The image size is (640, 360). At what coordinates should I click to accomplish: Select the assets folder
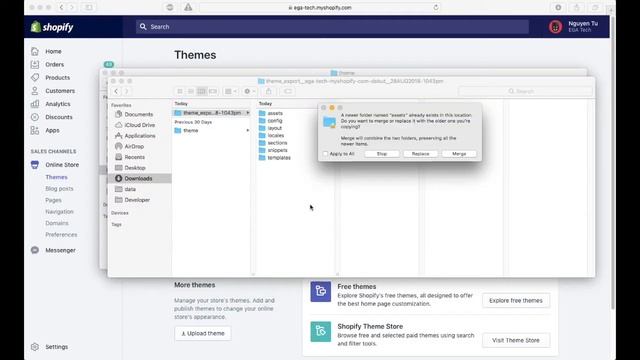coord(275,113)
